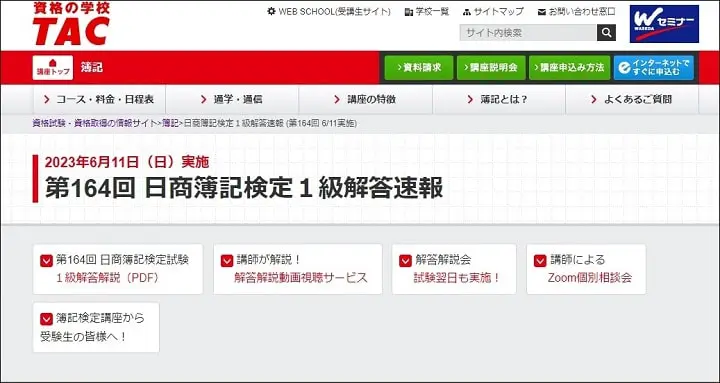The height and width of the screenshot is (383, 720).
Task: Click the 簿記 breadcrumb link
Action: [x=169, y=124]
